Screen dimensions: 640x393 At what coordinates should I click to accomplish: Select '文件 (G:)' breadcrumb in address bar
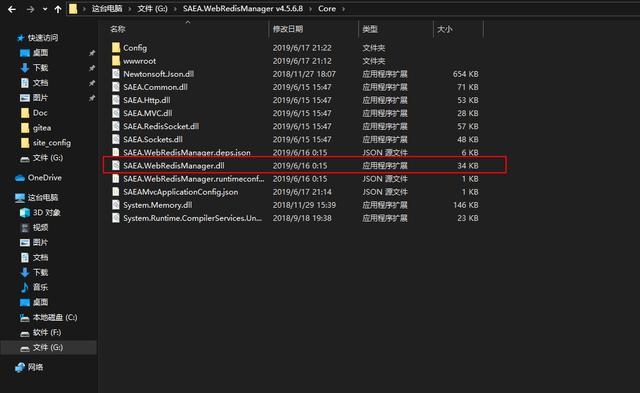pos(152,9)
